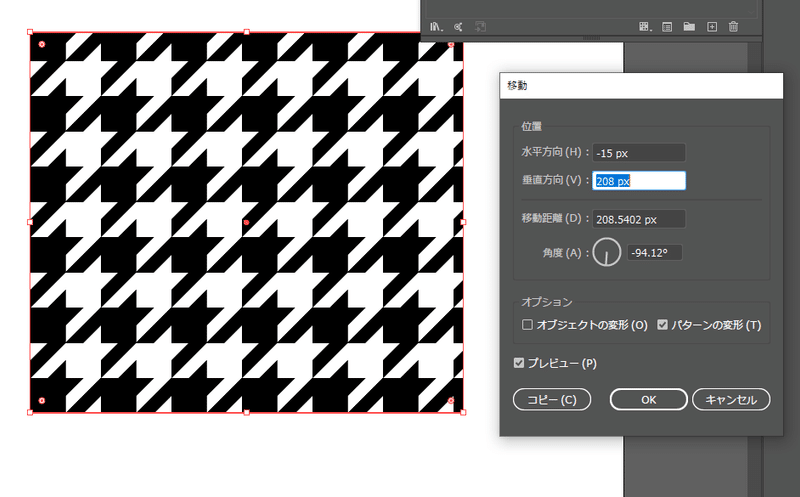Click the left-middle bounding box handle
The image size is (800, 497).
30,222
